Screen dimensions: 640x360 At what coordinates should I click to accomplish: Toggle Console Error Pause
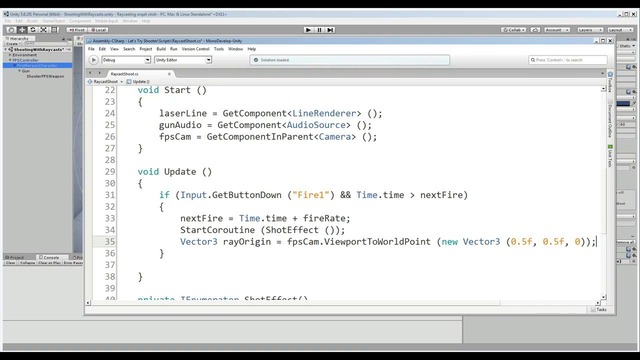(73, 263)
